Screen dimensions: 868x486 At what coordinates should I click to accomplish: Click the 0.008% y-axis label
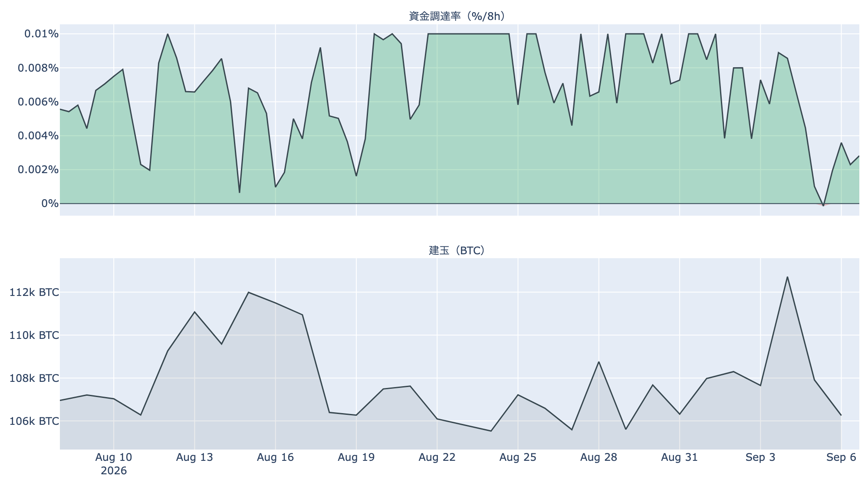(39, 68)
